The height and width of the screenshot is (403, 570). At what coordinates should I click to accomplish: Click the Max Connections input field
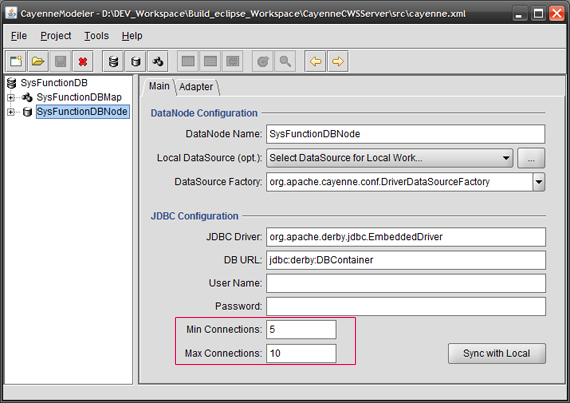point(301,353)
